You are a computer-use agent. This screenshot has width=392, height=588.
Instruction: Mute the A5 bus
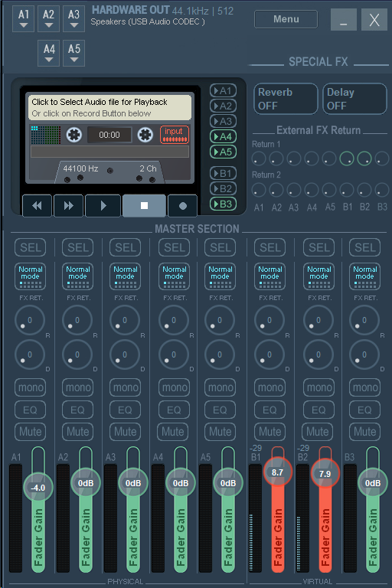(220, 432)
